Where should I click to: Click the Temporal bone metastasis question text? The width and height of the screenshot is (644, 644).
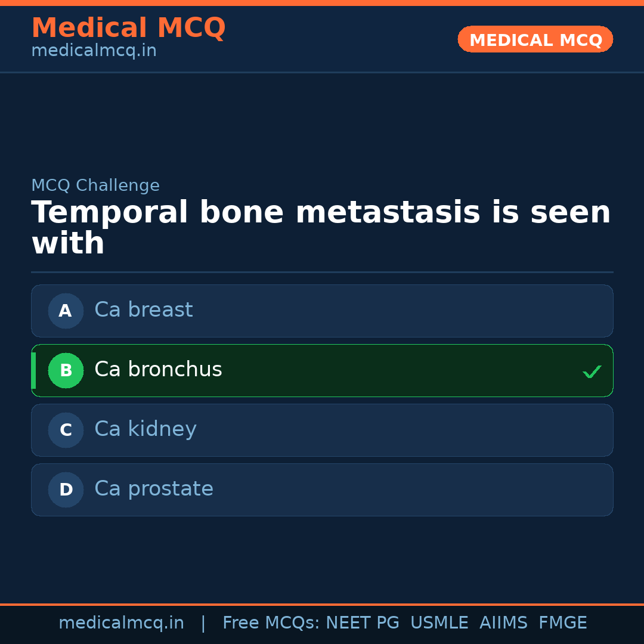pyautogui.click(x=321, y=228)
